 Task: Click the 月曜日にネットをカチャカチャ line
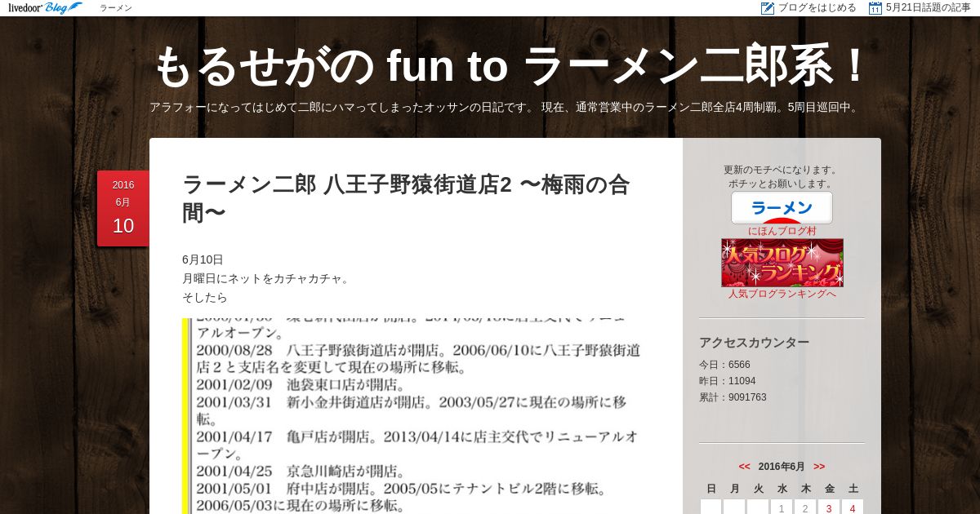(x=266, y=278)
